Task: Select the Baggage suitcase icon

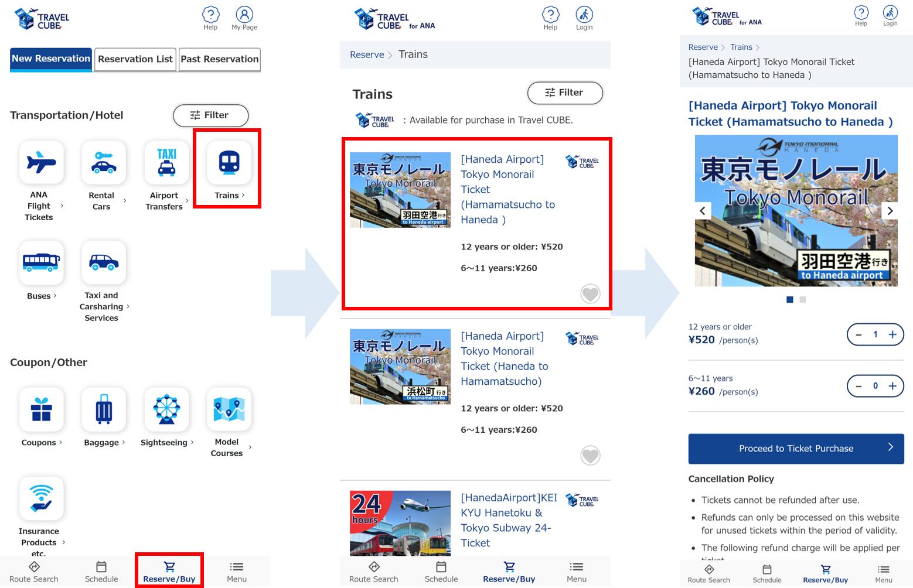Action: 104,409
